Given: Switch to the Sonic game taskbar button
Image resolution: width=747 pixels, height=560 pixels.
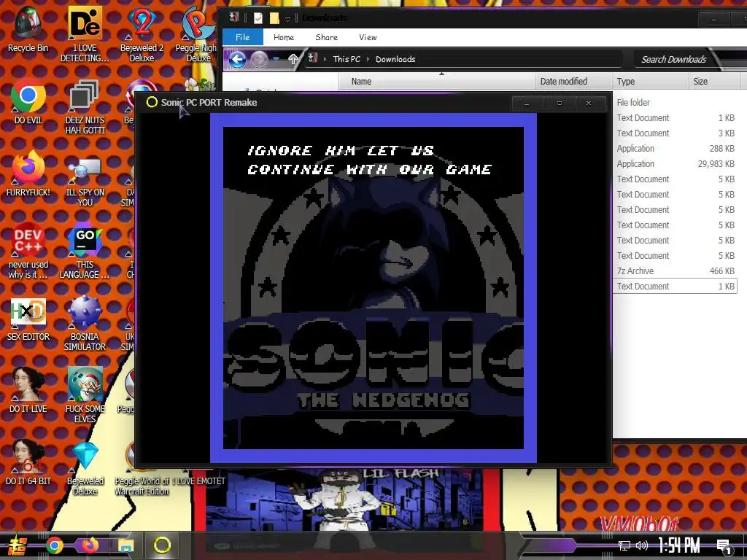Looking at the screenshot, I should pos(162,545).
